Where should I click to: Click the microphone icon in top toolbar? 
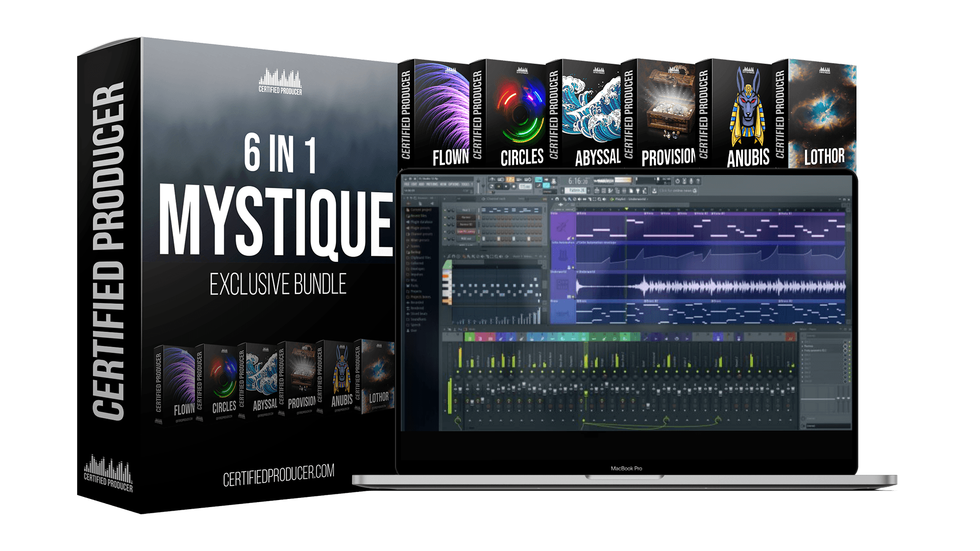691,181
